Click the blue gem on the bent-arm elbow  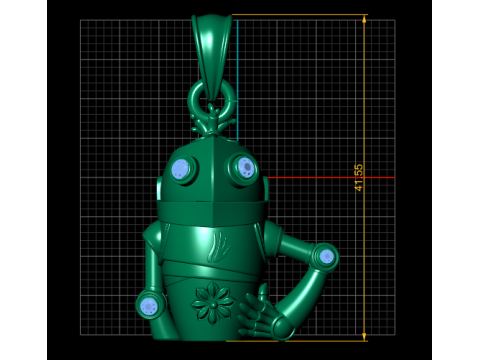click(x=326, y=257)
